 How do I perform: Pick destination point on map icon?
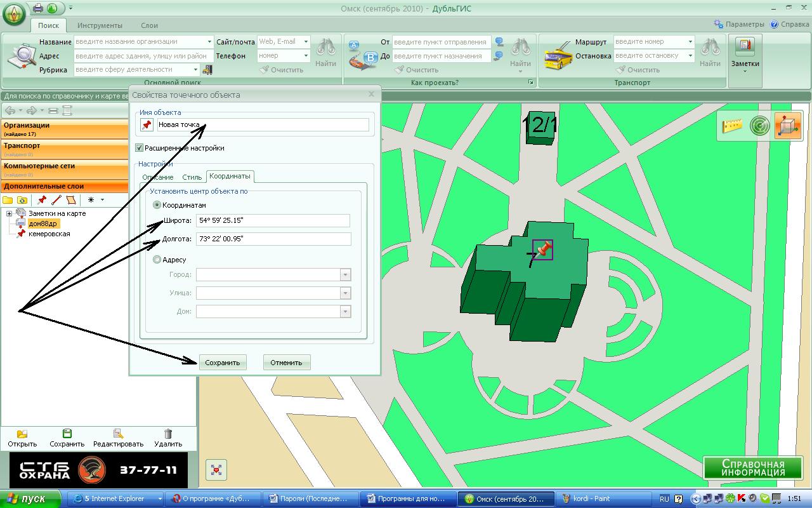tap(499, 56)
